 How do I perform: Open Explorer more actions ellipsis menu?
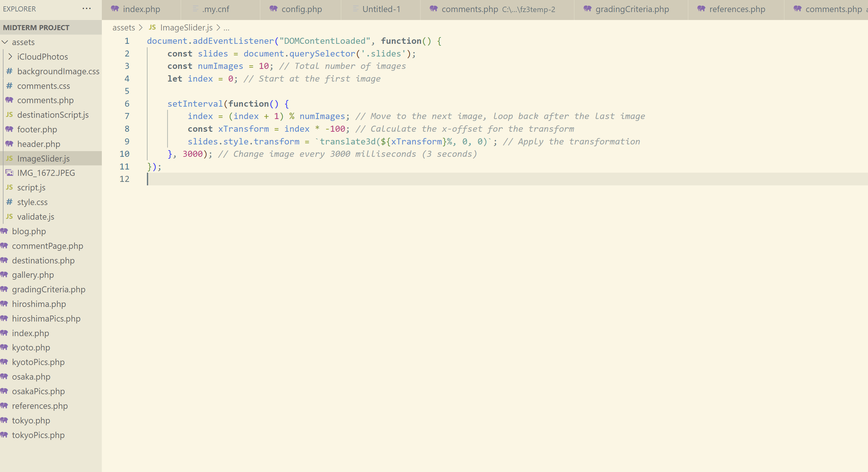coord(87,9)
